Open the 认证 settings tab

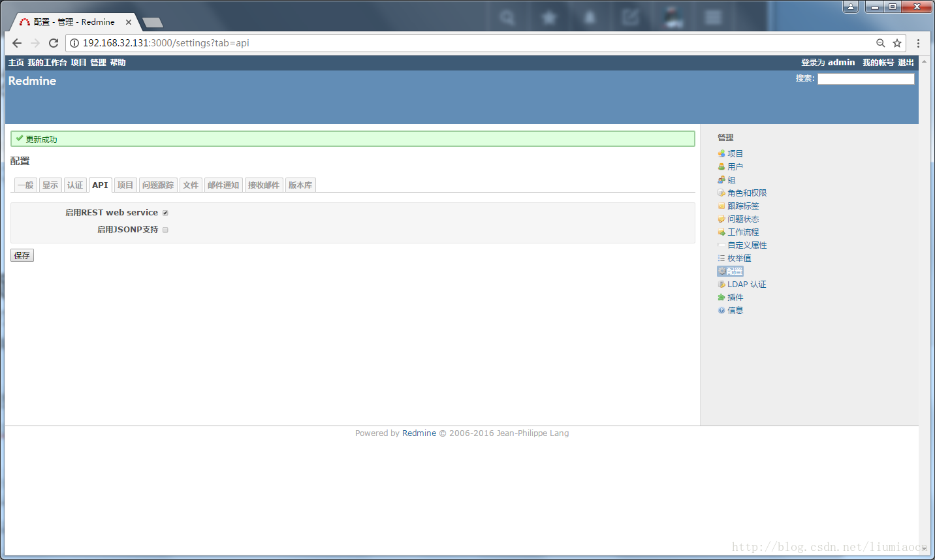tap(75, 185)
